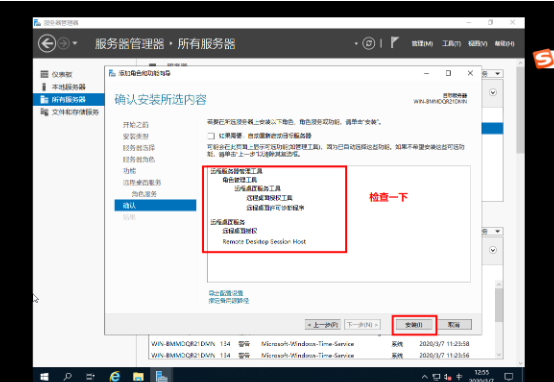The image size is (554, 382).
Task: Click Remote Desktop Session Host in the list
Action: [x=264, y=242]
